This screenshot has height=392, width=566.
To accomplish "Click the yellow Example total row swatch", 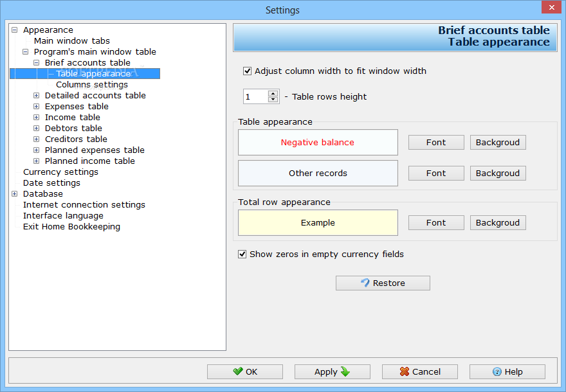I will pos(318,222).
